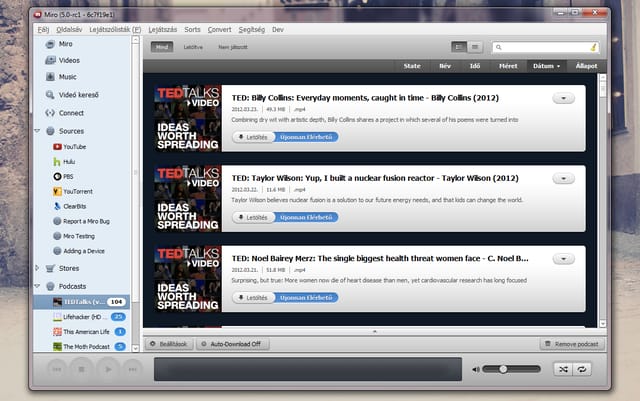Click the search input field

click(545, 47)
